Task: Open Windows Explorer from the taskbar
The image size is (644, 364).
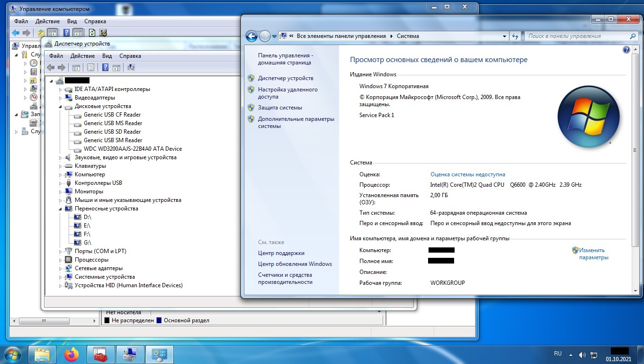Action: [42, 354]
